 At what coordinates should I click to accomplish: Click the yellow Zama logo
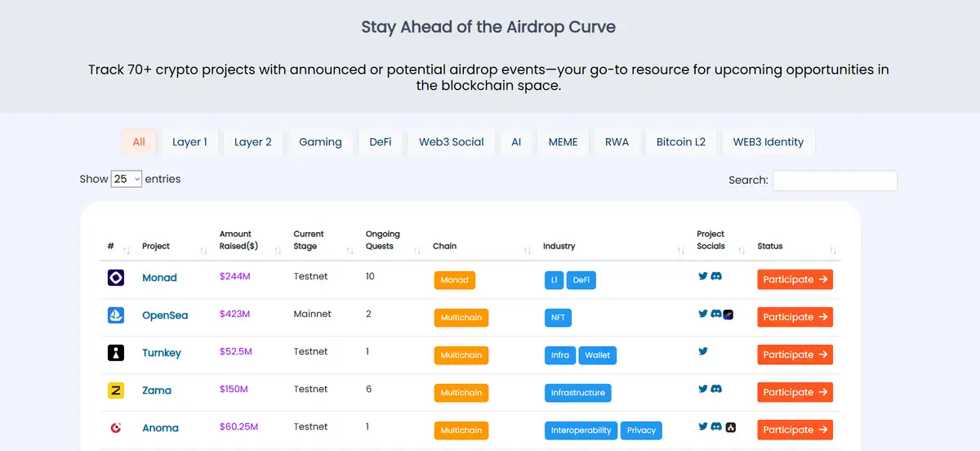tap(116, 391)
